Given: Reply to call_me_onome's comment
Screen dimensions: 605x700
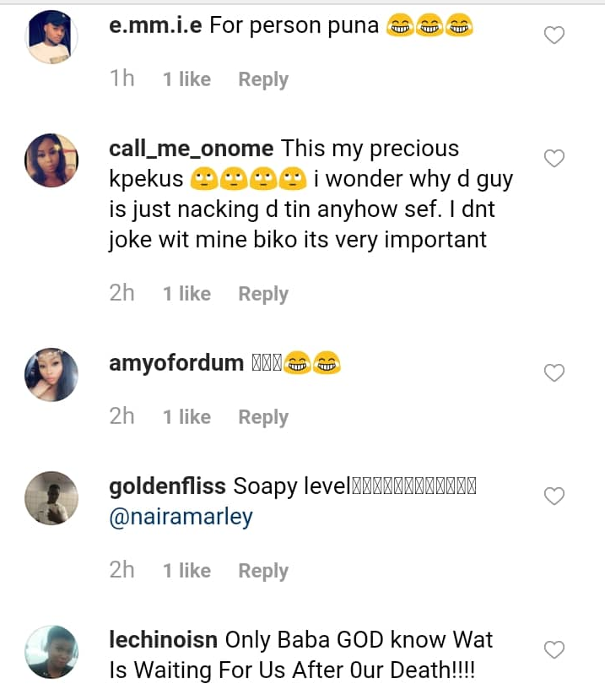Looking at the screenshot, I should pos(263,294).
